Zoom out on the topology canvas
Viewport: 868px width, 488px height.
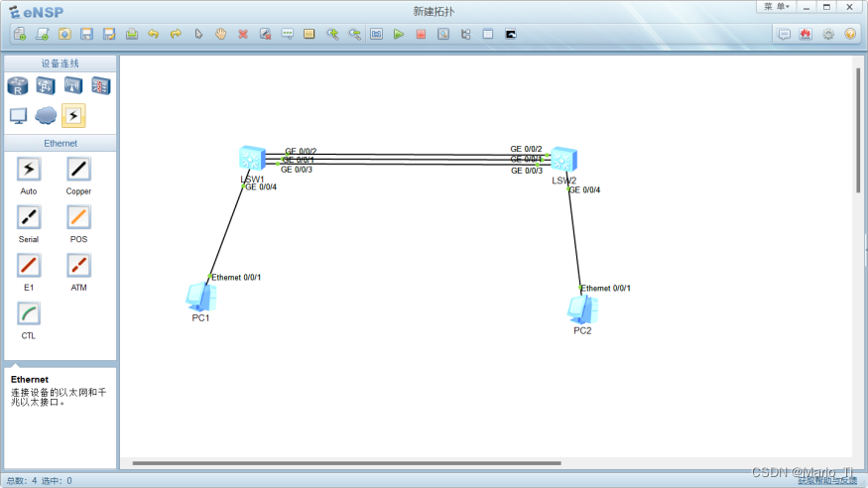coord(354,35)
